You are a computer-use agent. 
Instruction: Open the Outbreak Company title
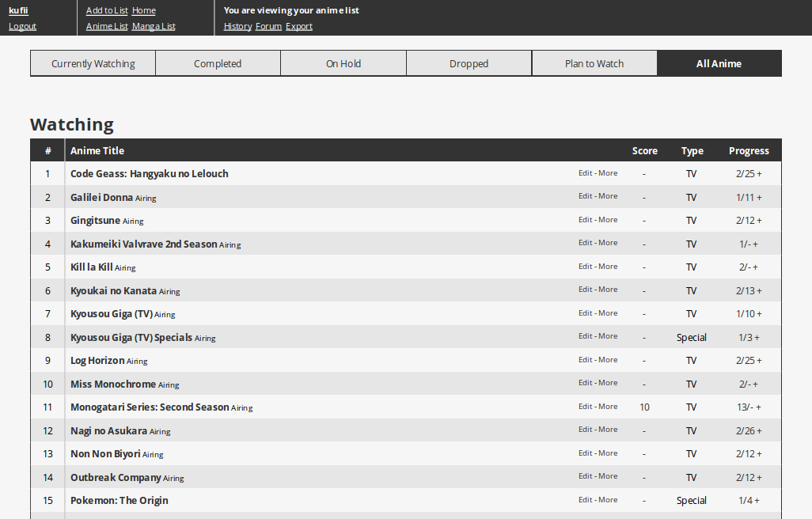tap(116, 477)
